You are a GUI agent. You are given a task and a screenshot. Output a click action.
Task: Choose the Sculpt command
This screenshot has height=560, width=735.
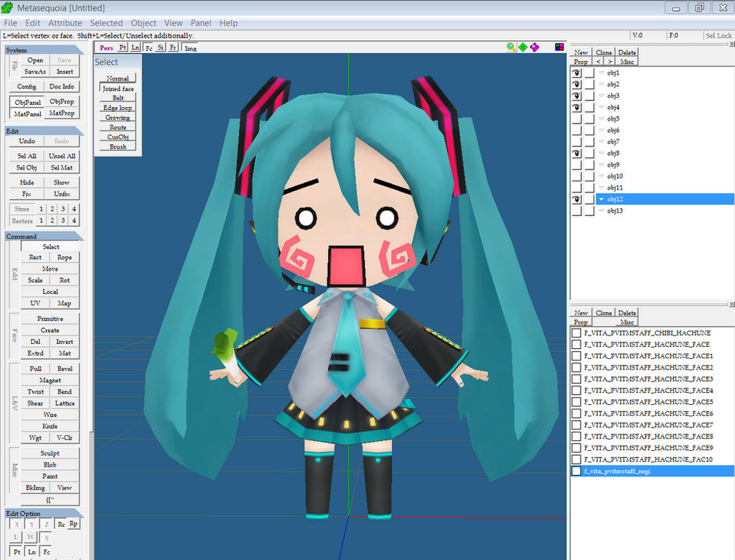click(x=50, y=454)
